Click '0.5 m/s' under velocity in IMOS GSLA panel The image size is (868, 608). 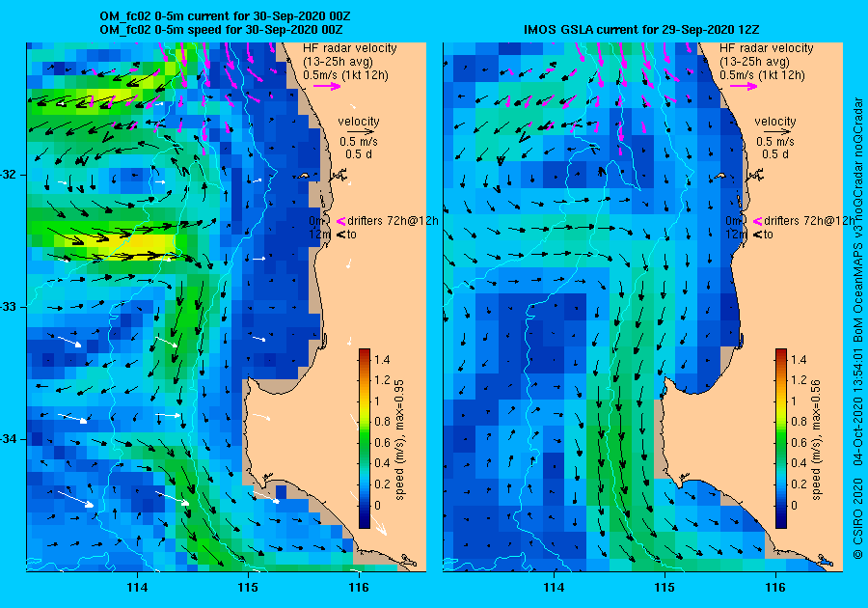pyautogui.click(x=775, y=142)
